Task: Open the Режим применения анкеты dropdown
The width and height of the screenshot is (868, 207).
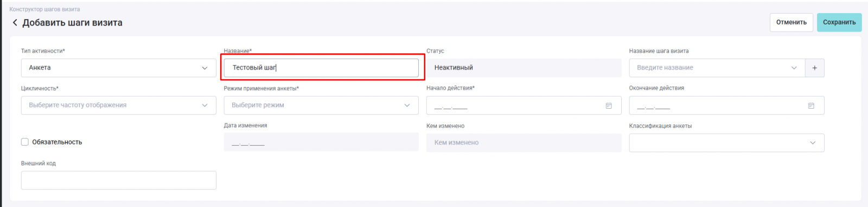Action: (321, 105)
